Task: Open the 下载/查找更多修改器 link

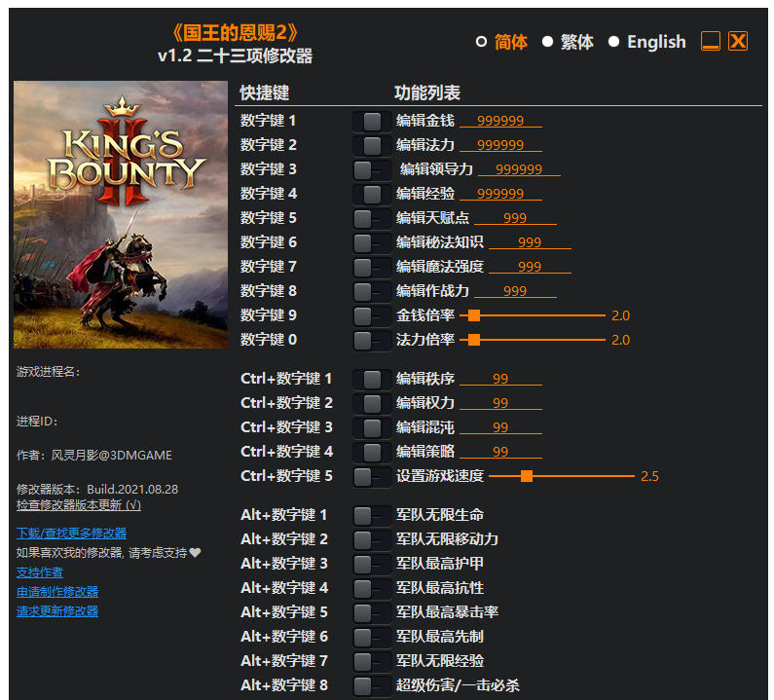Action: point(71,534)
